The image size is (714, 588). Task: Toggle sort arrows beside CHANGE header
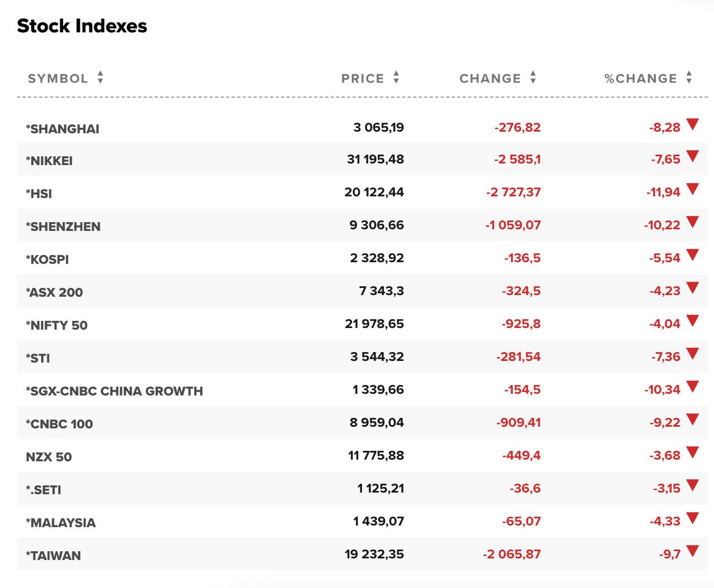point(533,78)
